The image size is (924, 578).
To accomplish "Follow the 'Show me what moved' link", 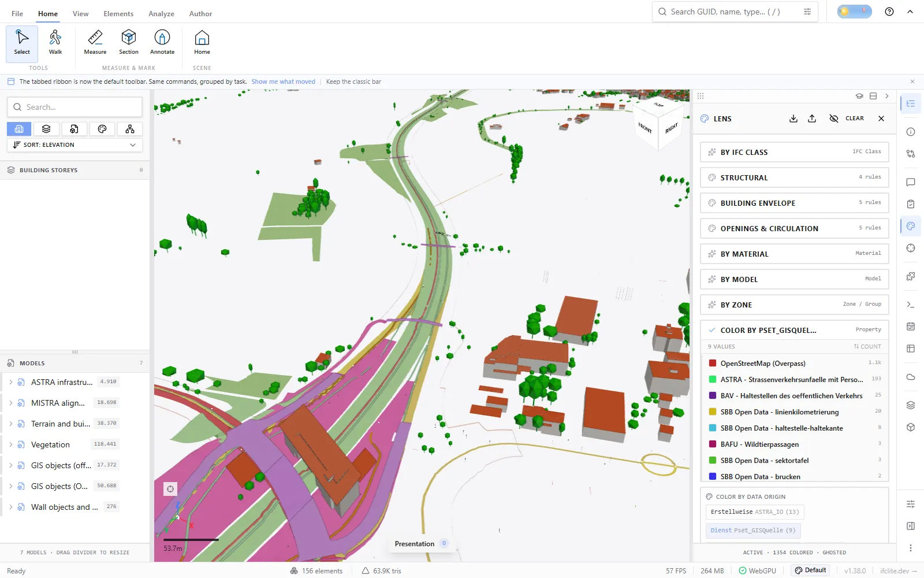I will tap(283, 81).
